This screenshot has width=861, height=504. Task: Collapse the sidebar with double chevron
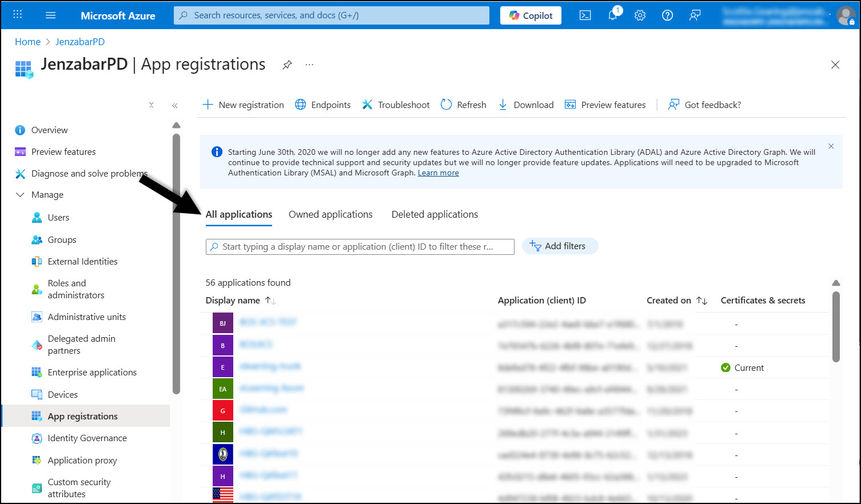tap(175, 105)
